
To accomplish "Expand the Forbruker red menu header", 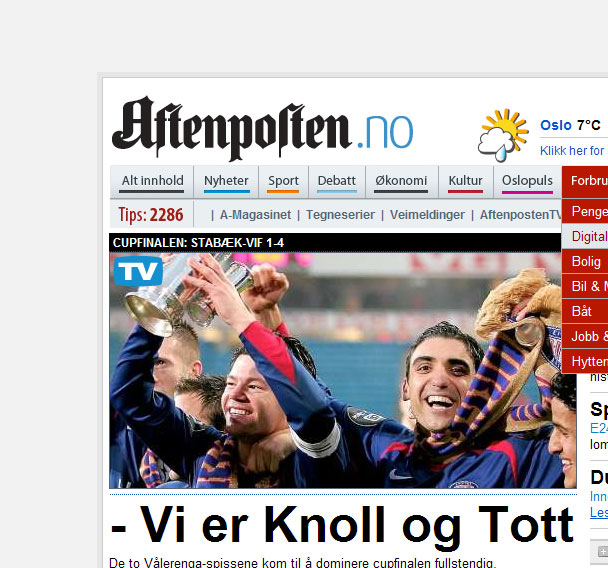I will [585, 181].
